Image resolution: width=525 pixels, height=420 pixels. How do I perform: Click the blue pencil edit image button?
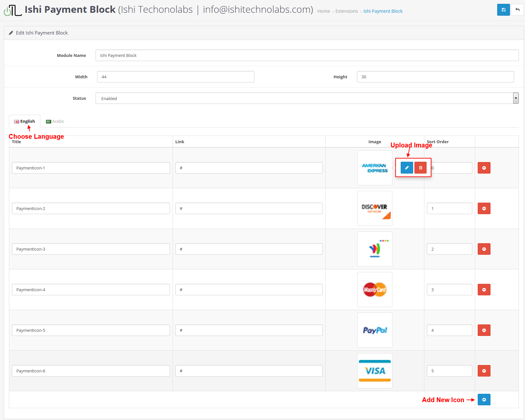click(407, 167)
